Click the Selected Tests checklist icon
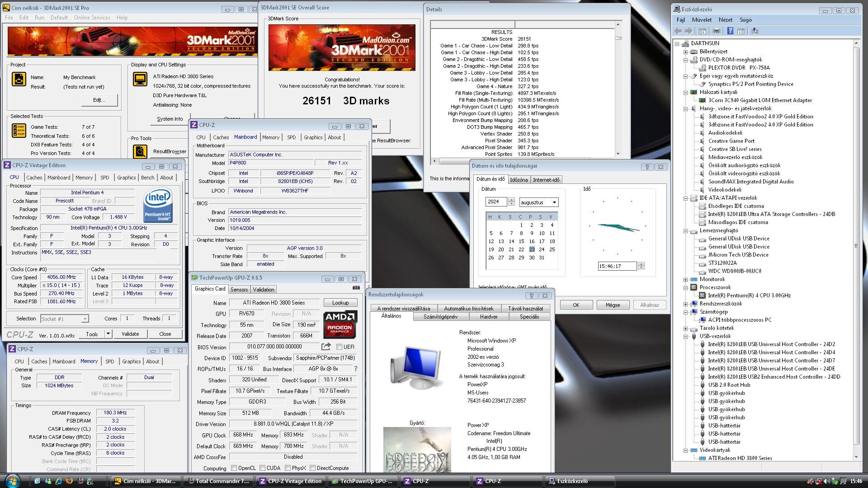 click(19, 131)
